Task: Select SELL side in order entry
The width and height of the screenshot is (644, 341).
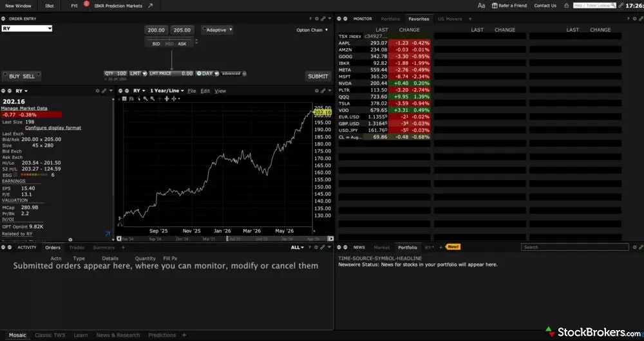Action: pyautogui.click(x=29, y=77)
